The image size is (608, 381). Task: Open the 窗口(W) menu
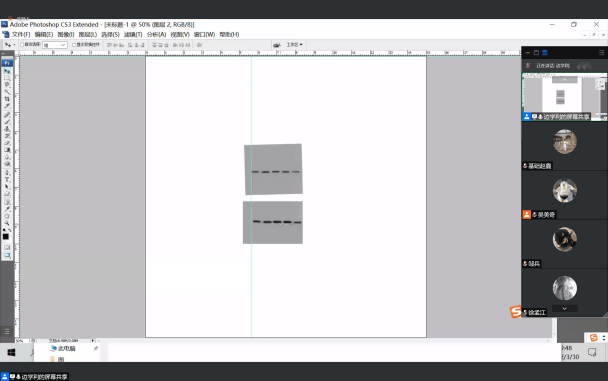click(x=204, y=34)
